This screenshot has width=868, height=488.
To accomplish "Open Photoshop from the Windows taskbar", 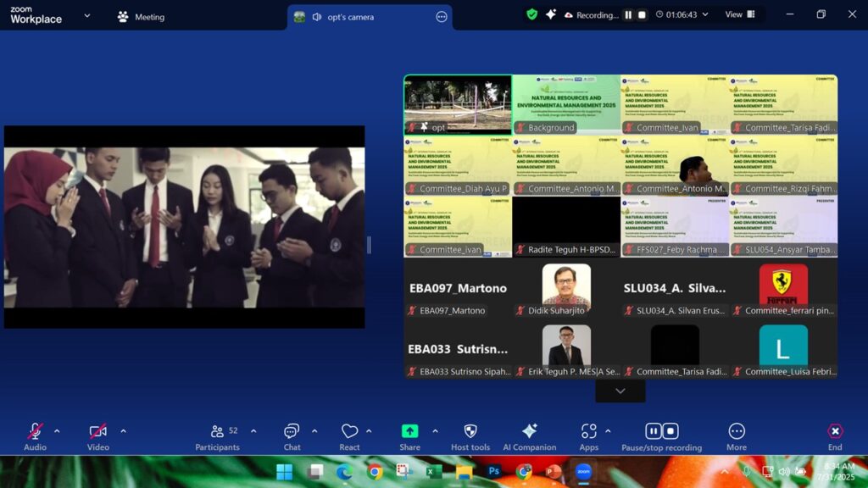I will [494, 471].
